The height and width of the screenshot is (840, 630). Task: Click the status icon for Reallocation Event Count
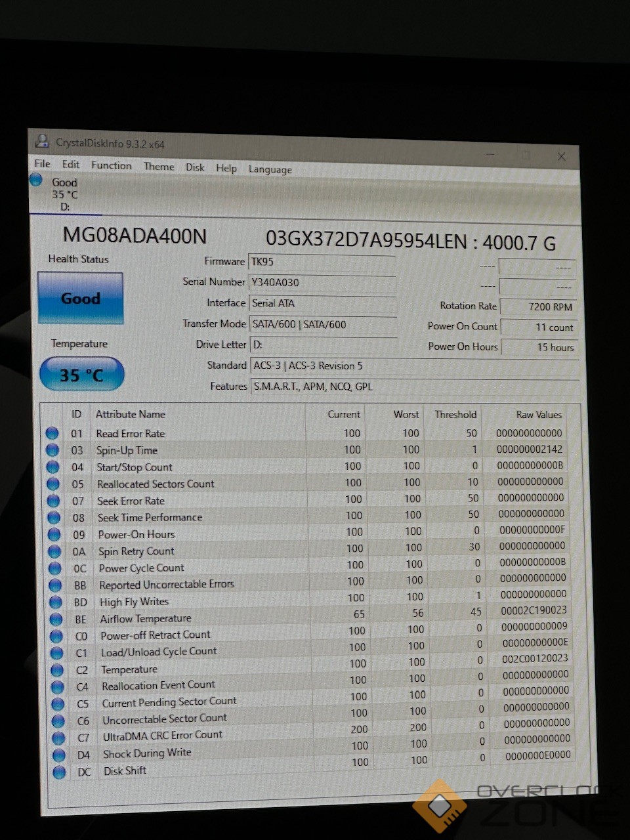click(x=57, y=687)
